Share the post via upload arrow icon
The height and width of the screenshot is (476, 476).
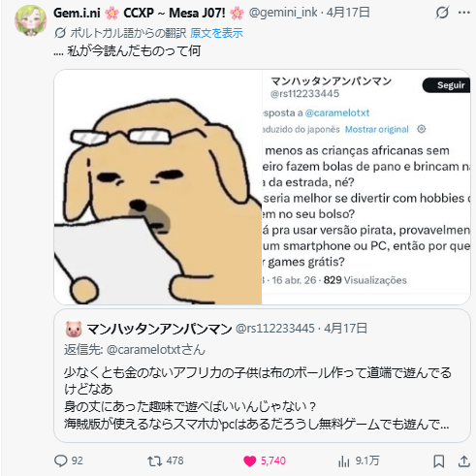[x=464, y=461]
